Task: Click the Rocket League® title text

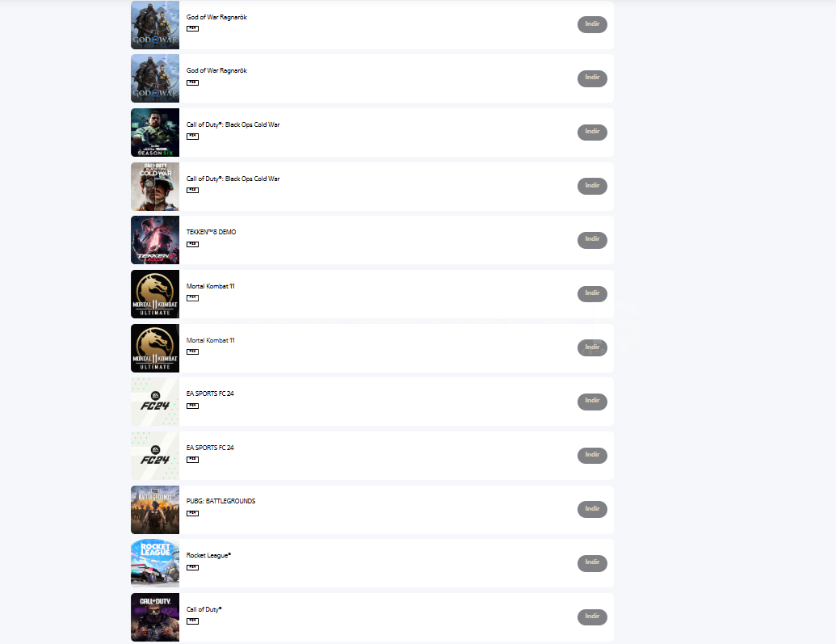Action: 208,555
